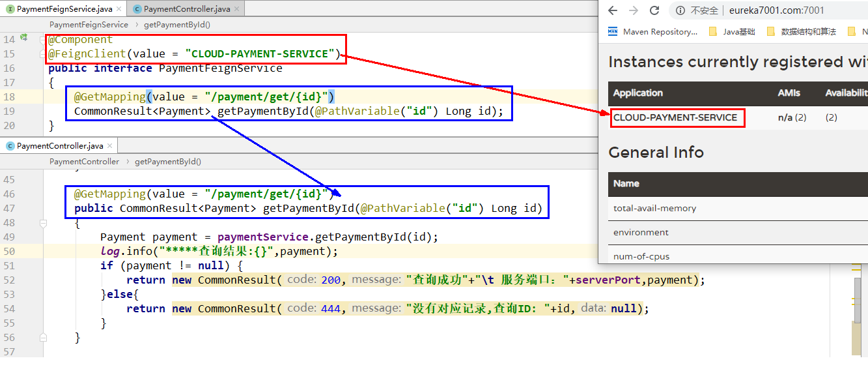The image size is (868, 369).
Task: Click @GetMapping annotation on line 18
Action: 109,96
